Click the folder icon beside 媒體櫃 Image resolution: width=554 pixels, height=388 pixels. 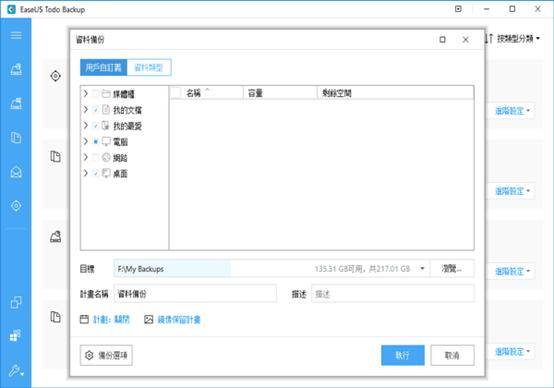click(x=106, y=94)
